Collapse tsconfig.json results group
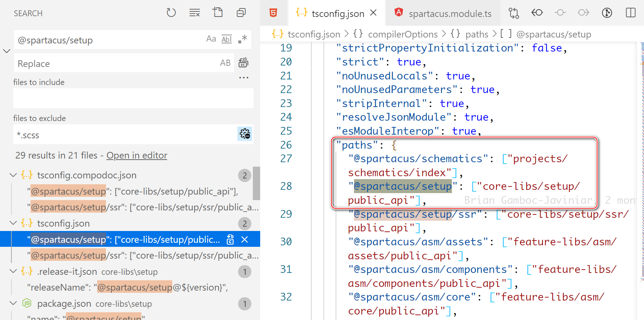The image size is (644, 320). [x=13, y=223]
